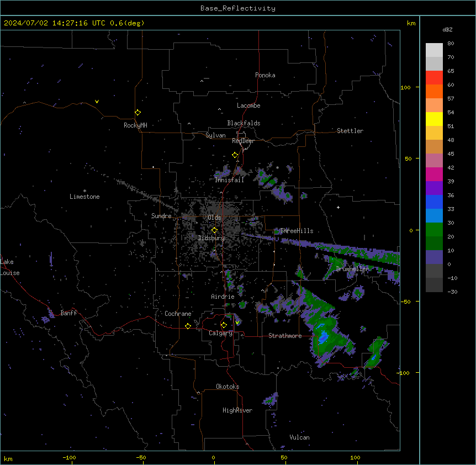Click the km unit label at top right
The height and width of the screenshot is (465, 476).
pos(411,23)
